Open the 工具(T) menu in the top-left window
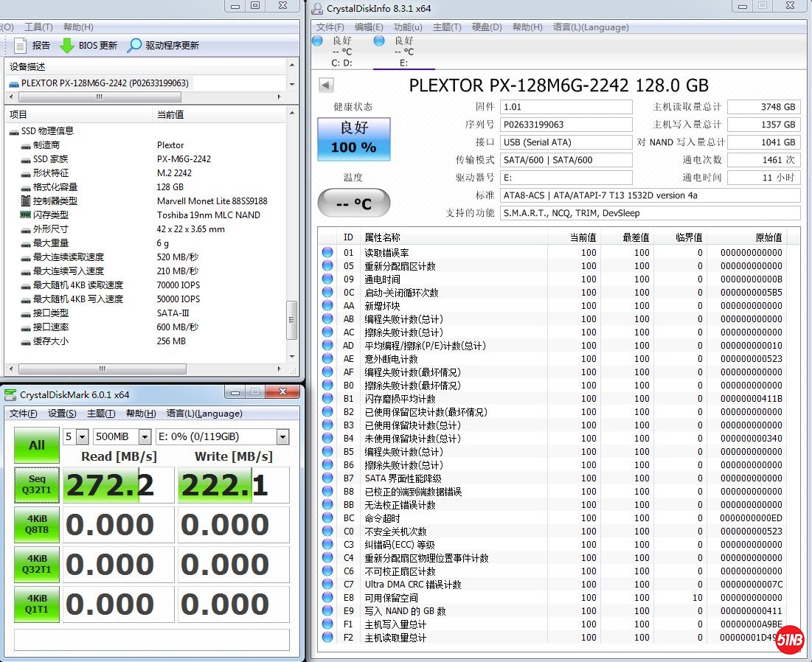The image size is (812, 662). (38, 27)
